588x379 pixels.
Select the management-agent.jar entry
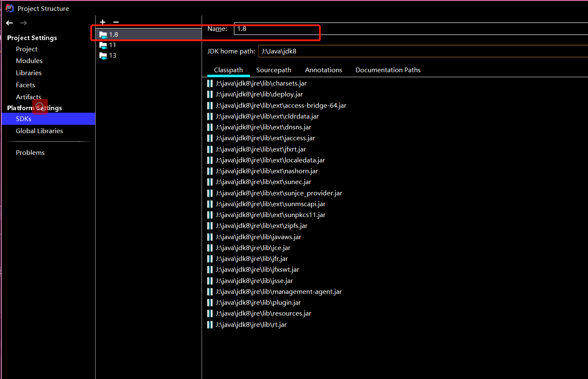pyautogui.click(x=279, y=292)
